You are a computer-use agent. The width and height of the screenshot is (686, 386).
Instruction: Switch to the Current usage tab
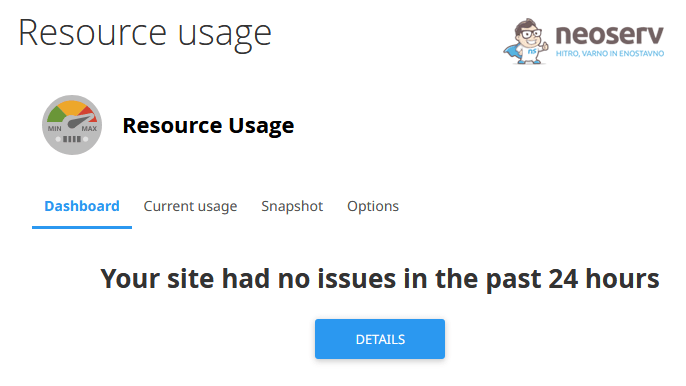[x=190, y=206]
